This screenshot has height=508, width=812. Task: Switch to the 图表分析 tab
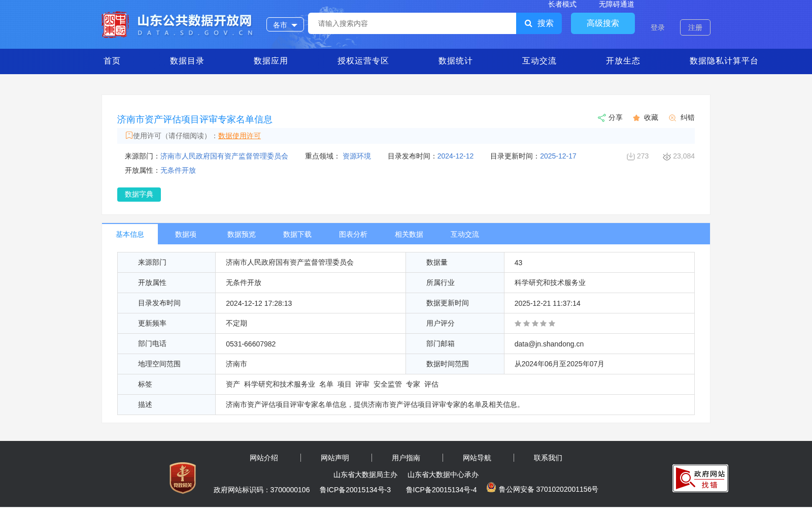pyautogui.click(x=353, y=234)
